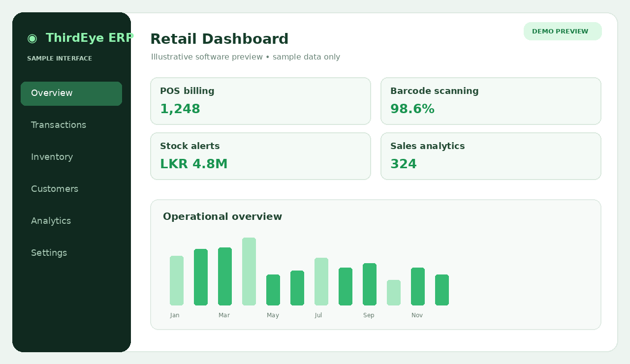
Task: Click the LKR 4.8M value
Action: 194,164
